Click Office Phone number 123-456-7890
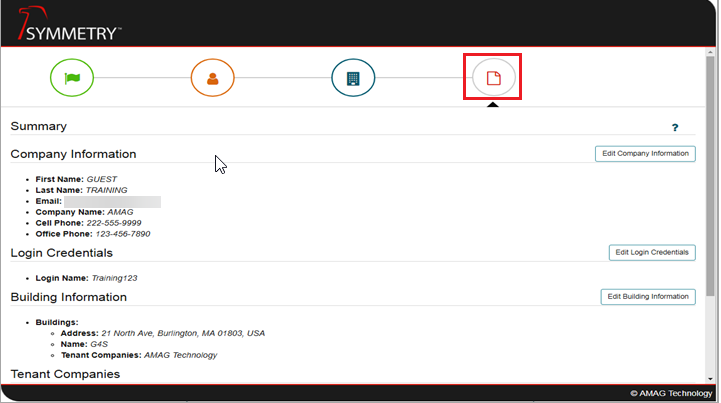721x403 pixels. click(x=123, y=234)
